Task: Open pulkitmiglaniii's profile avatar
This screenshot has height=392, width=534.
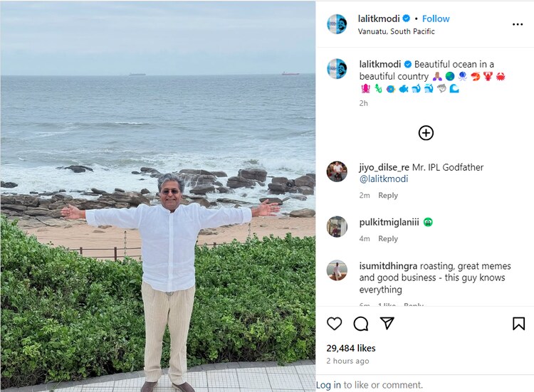Action: tap(337, 226)
